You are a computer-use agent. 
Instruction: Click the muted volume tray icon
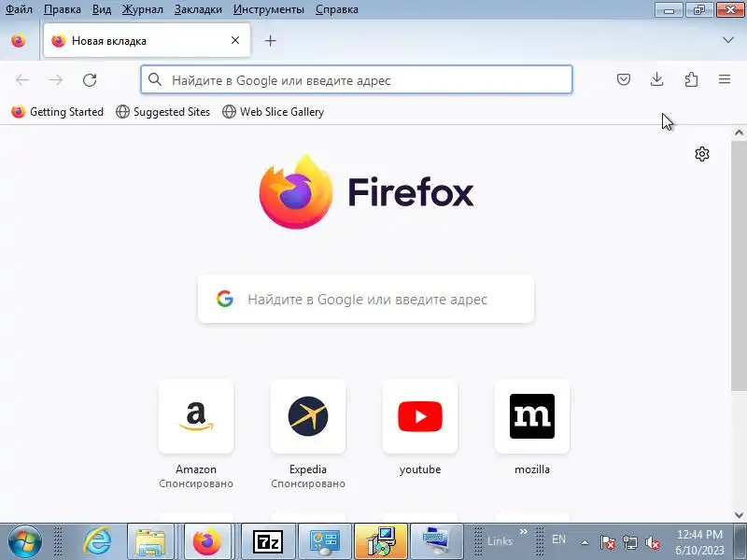652,542
